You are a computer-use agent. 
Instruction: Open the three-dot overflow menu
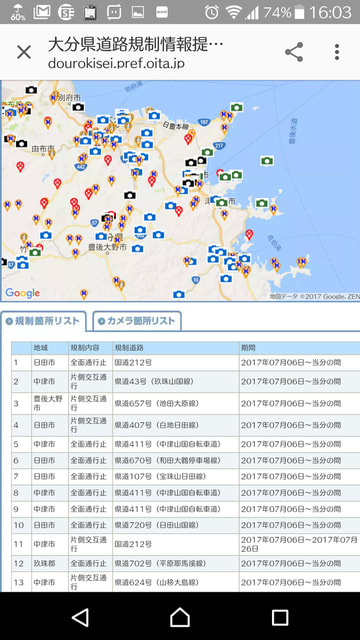pyautogui.click(x=337, y=52)
